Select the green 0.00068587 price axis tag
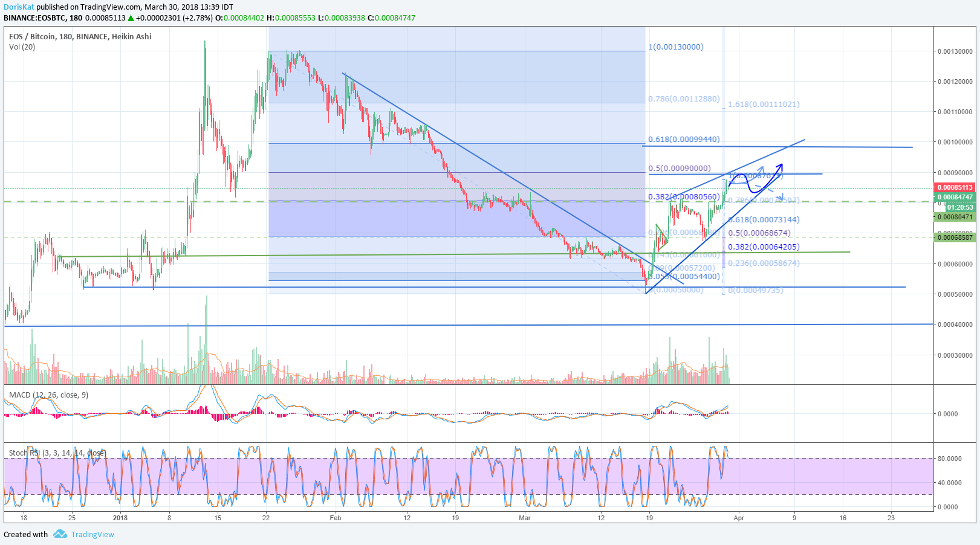This screenshot has width=980, height=545. click(x=955, y=237)
